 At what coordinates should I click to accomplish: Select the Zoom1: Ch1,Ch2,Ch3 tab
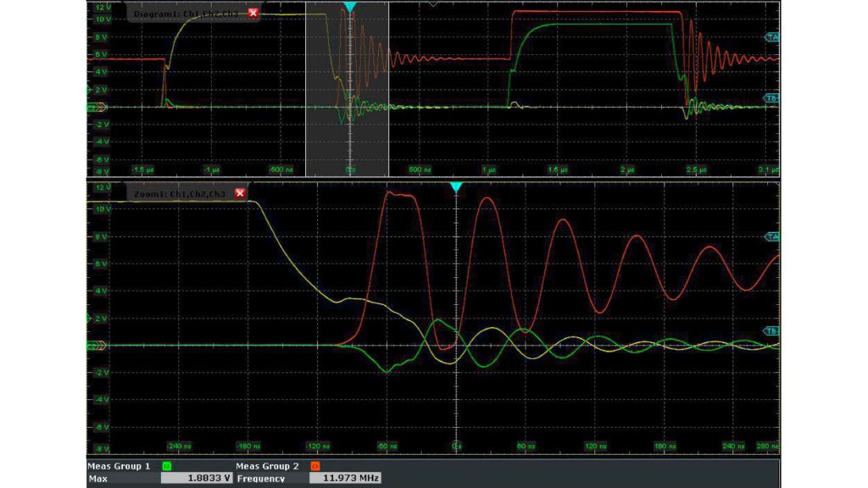pyautogui.click(x=181, y=194)
